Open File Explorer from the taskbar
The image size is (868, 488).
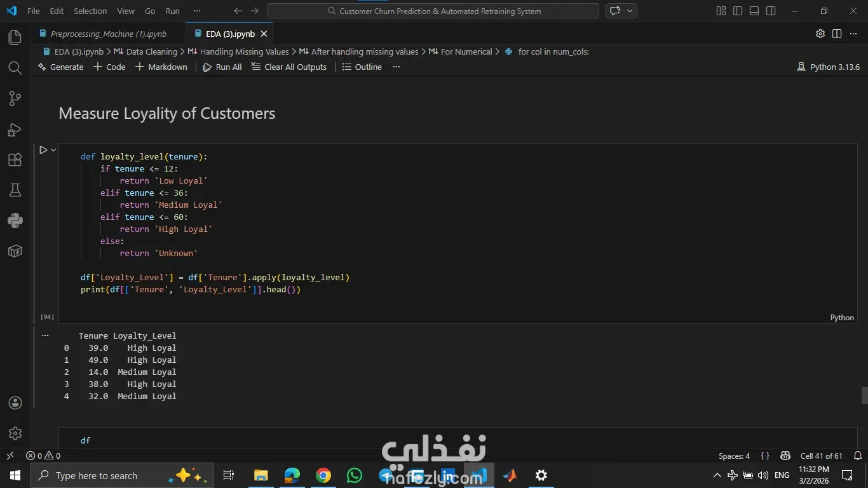pyautogui.click(x=261, y=475)
